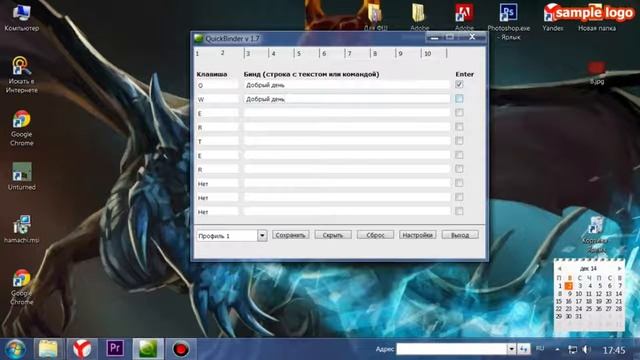The height and width of the screenshot is (360, 640).
Task: Go to previous month in calendar gadget
Action: pyautogui.click(x=560, y=269)
